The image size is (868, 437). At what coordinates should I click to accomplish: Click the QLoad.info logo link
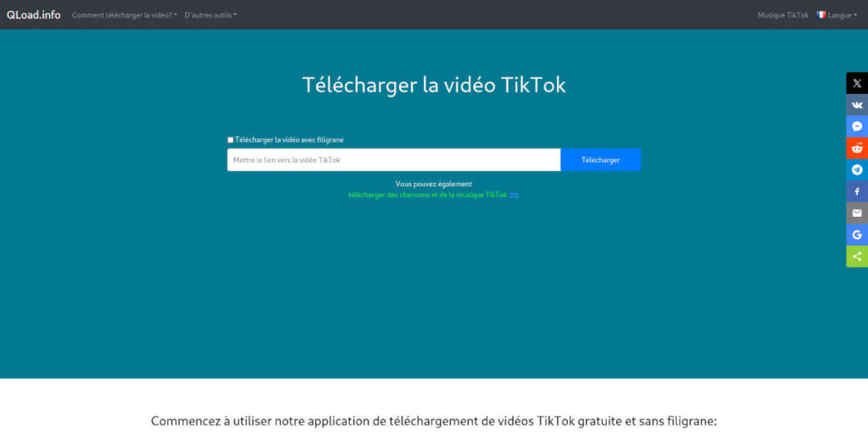point(34,15)
